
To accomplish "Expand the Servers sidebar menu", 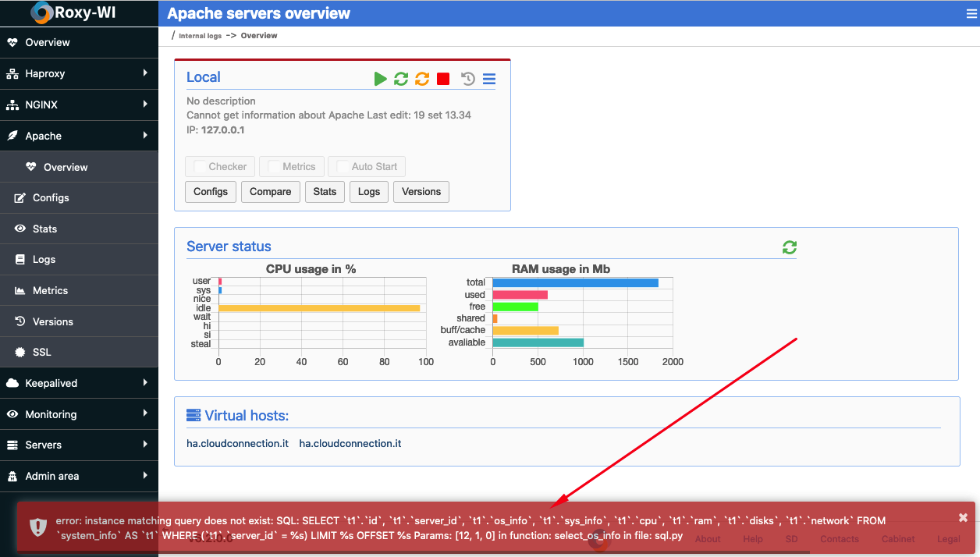I will (x=79, y=445).
